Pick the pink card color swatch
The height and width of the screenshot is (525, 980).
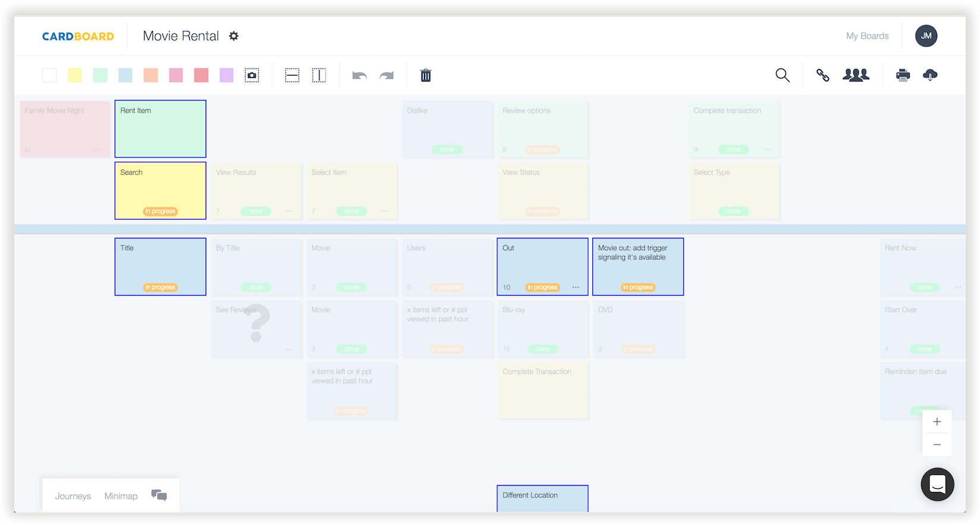(x=176, y=75)
